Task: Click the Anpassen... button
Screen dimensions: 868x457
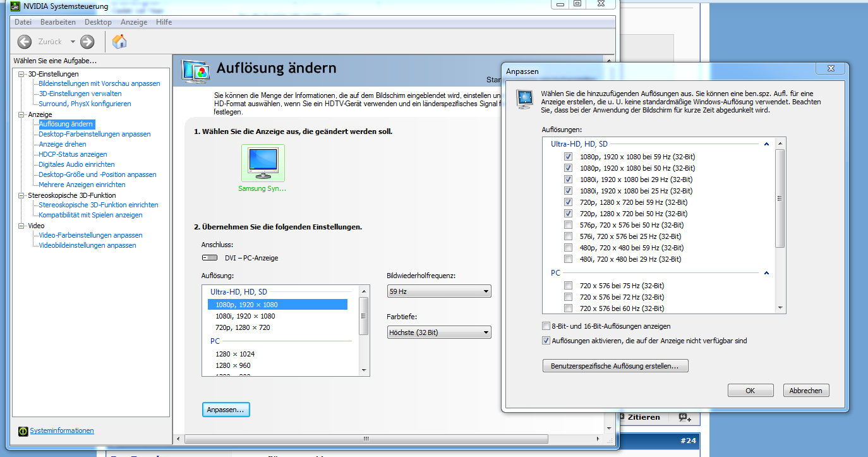Action: (x=226, y=410)
